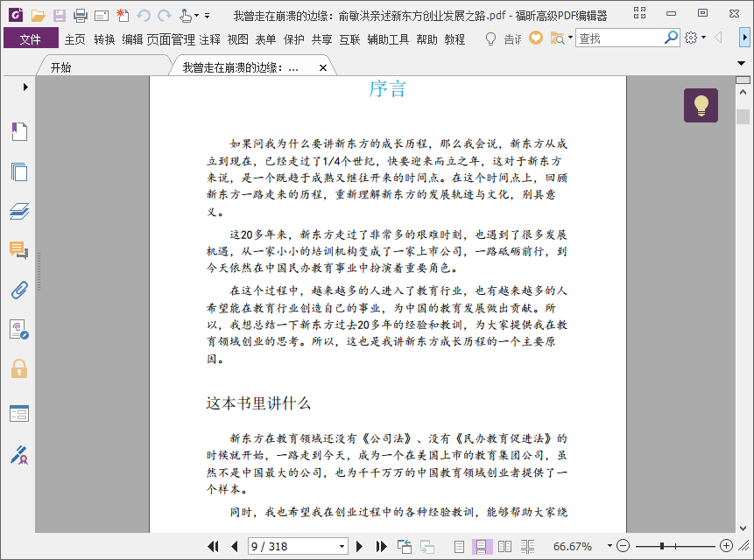Viewport: 754px width, 560px height.
Task: Open the Form Fields panel
Action: pos(19,414)
